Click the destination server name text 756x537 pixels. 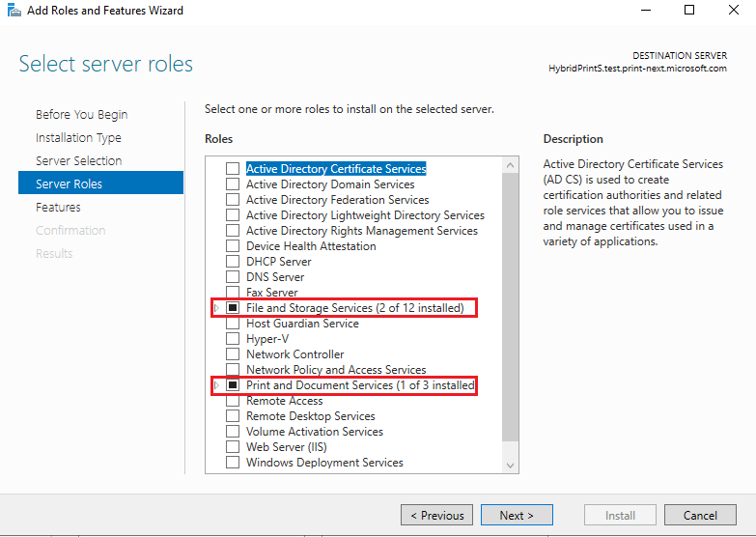pos(637,68)
